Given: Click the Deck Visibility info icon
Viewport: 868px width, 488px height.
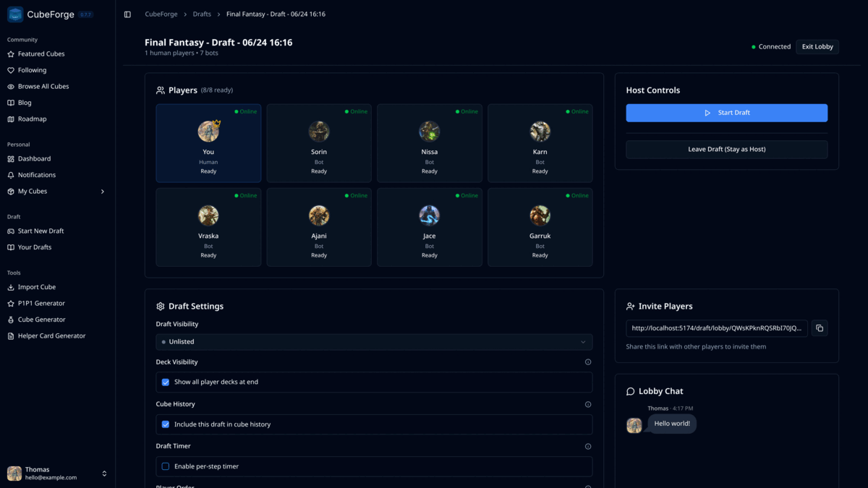Looking at the screenshot, I should [588, 362].
